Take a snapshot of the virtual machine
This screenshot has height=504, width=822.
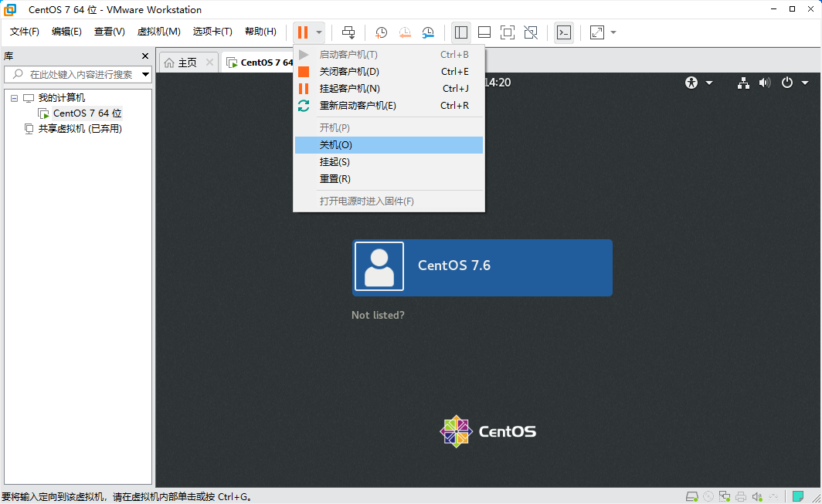(380, 32)
